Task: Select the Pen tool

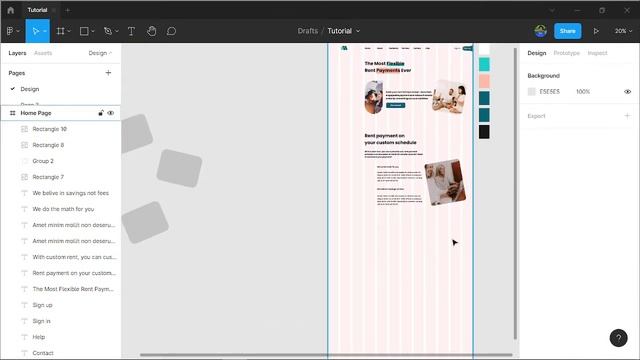Action: (x=108, y=31)
